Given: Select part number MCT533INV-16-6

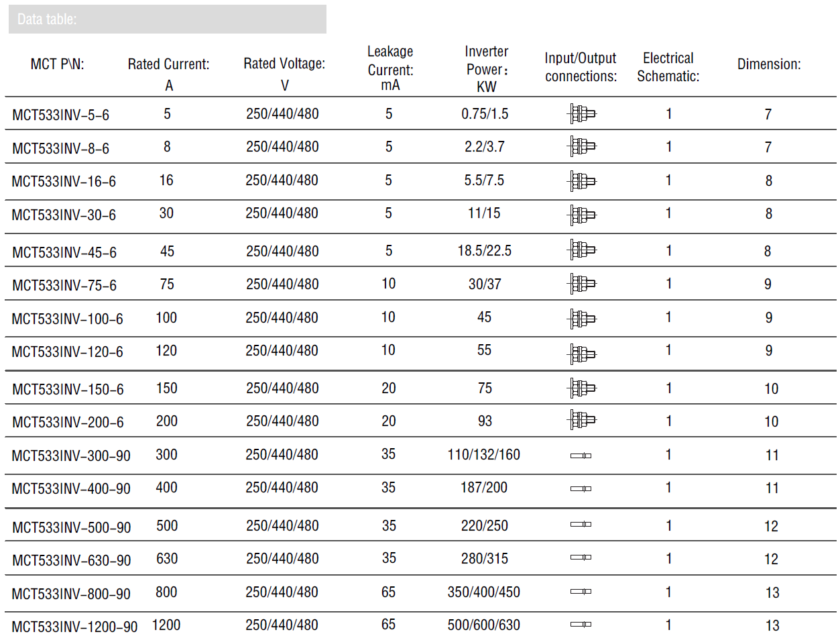Looking at the screenshot, I should 64,182.
